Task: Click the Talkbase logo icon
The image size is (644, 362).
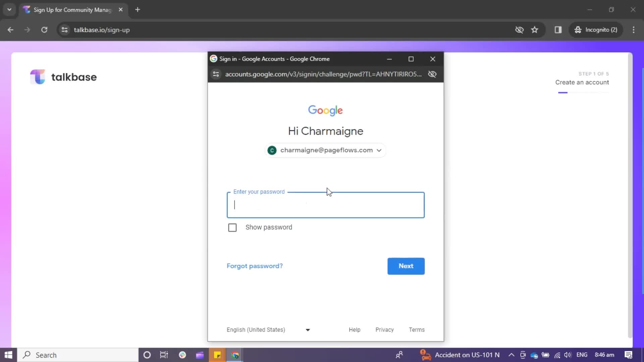Action: click(x=37, y=77)
